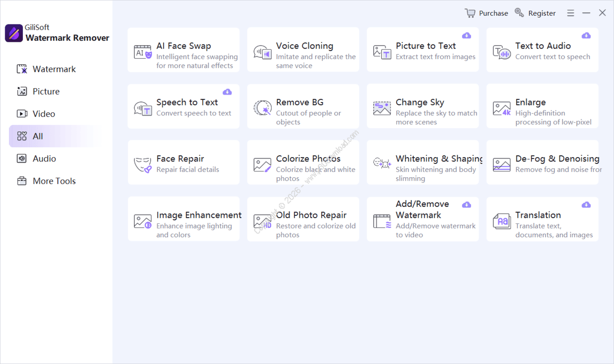Image resolution: width=614 pixels, height=364 pixels.
Task: Open the Old Photo Repair card
Action: (x=303, y=220)
